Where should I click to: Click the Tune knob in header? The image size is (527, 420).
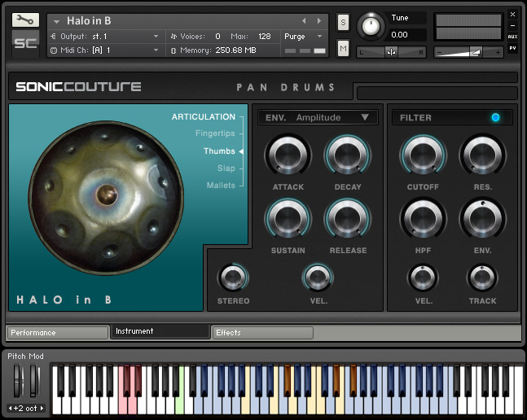[371, 26]
